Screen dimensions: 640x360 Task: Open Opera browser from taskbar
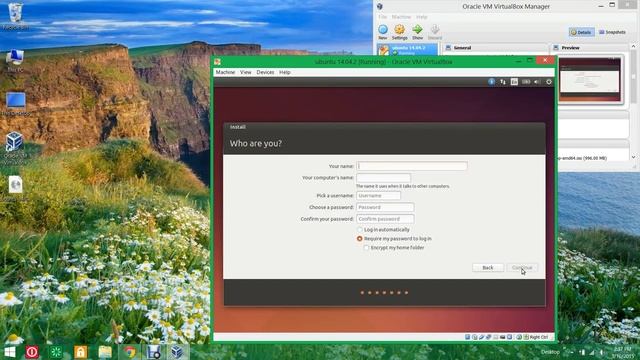point(32,352)
